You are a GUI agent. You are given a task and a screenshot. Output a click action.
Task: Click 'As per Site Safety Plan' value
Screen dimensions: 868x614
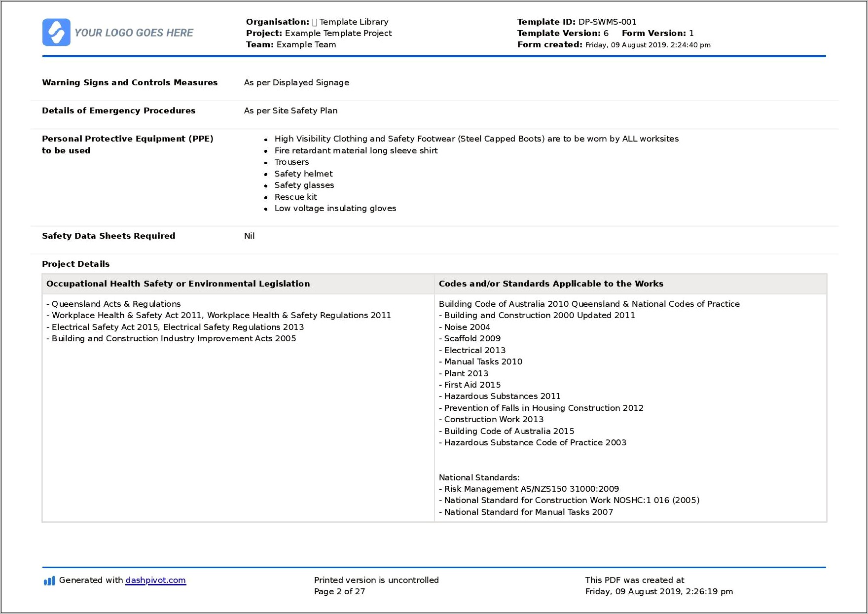pyautogui.click(x=290, y=110)
